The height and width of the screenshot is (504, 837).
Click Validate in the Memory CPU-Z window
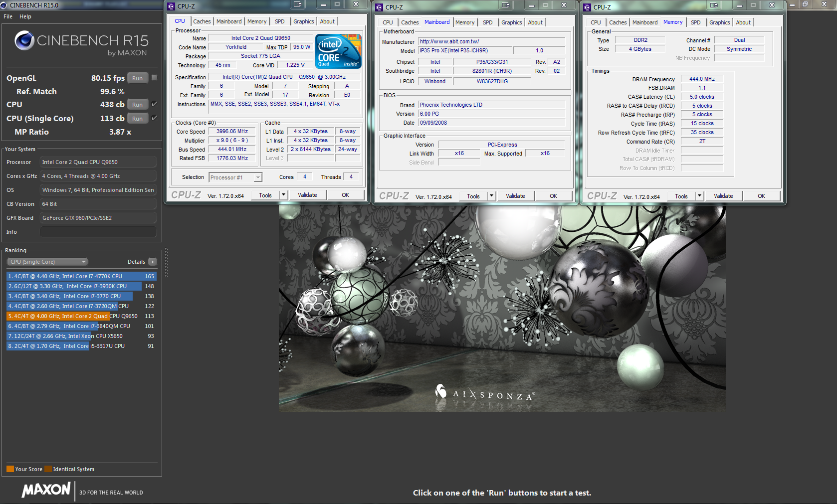pos(723,196)
